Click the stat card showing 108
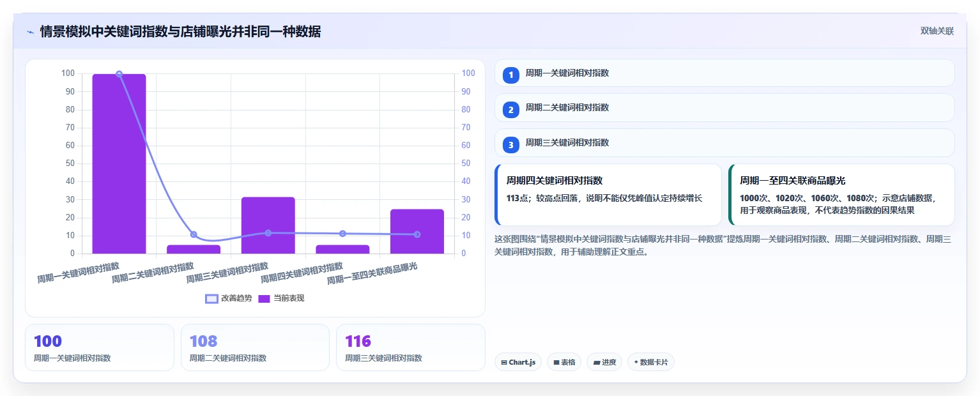The height and width of the screenshot is (396, 980). [x=255, y=347]
